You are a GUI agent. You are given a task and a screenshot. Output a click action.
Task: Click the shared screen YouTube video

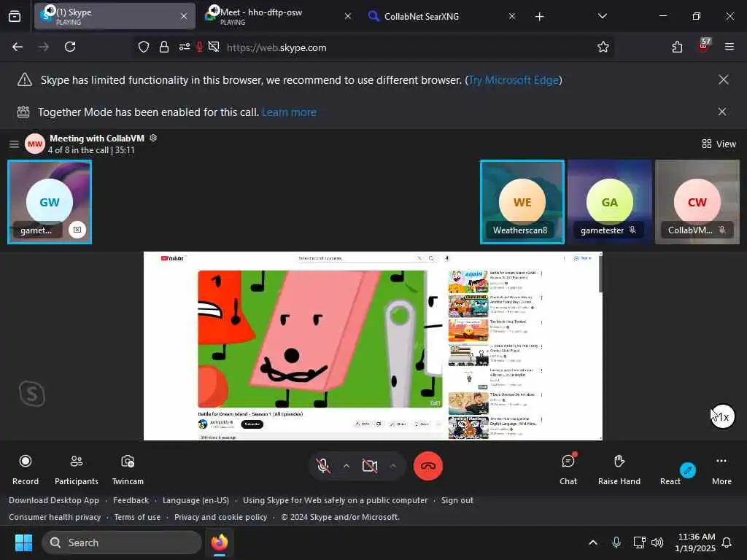click(320, 338)
